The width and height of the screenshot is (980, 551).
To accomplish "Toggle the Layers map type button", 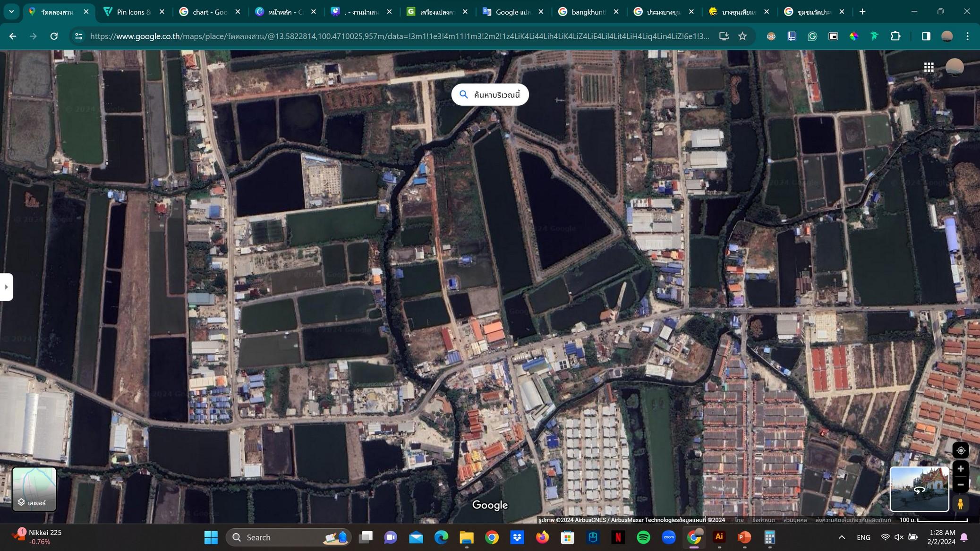I will tap(34, 489).
